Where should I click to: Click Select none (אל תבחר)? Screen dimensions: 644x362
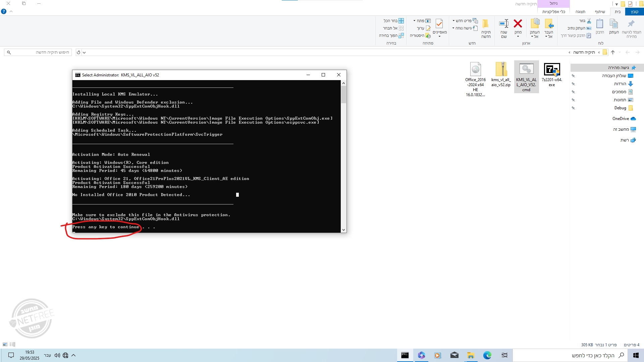tap(393, 28)
